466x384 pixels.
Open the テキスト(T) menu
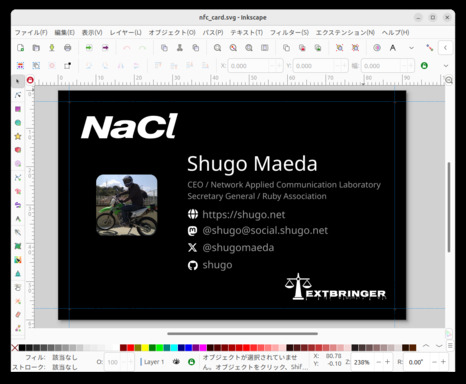click(246, 32)
